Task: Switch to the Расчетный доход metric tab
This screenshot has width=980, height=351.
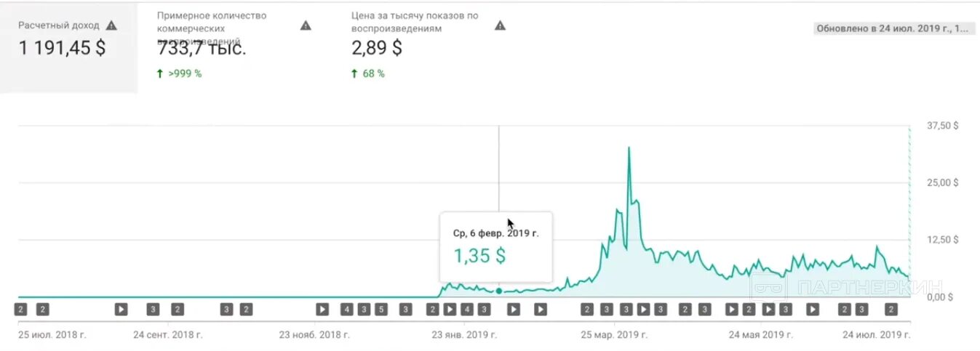Action: [x=68, y=47]
